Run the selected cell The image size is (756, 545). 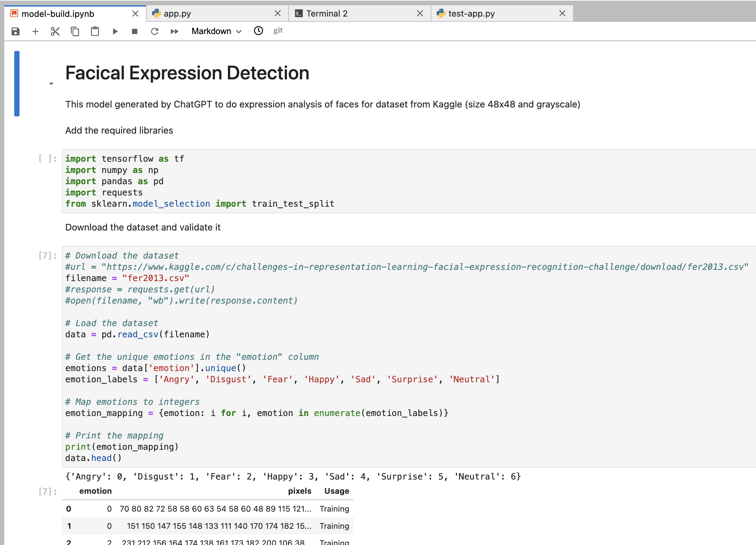[x=115, y=31]
